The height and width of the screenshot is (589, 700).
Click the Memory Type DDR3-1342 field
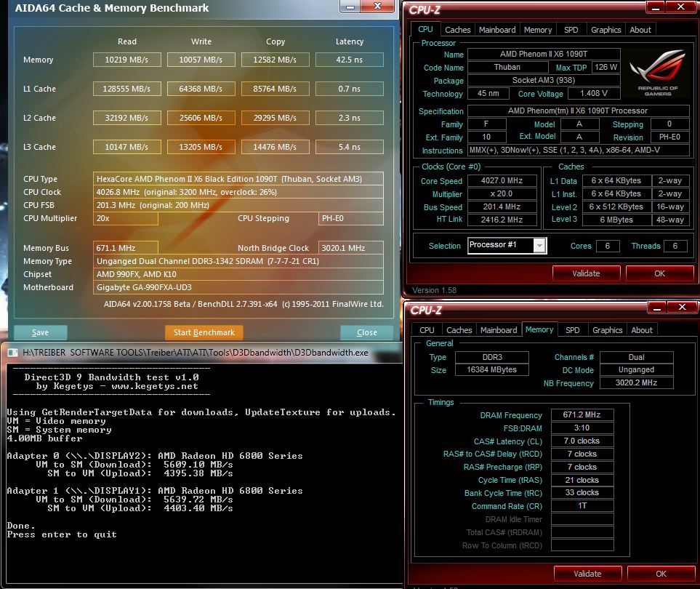click(238, 261)
